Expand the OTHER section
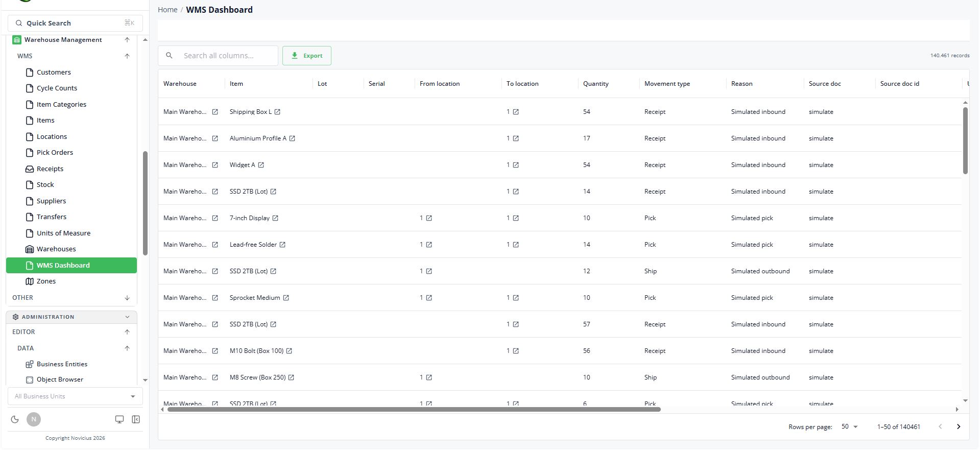 point(127,298)
